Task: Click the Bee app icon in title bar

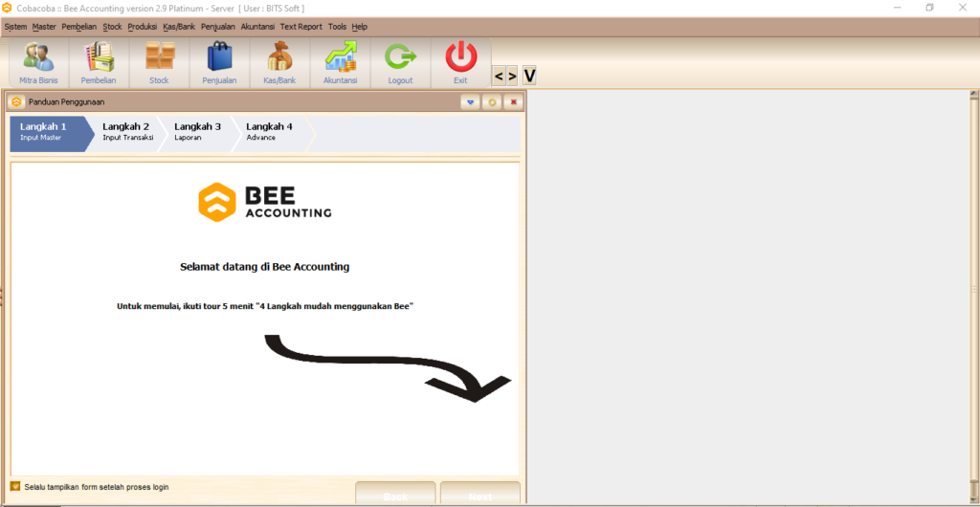Action: pyautogui.click(x=7, y=8)
